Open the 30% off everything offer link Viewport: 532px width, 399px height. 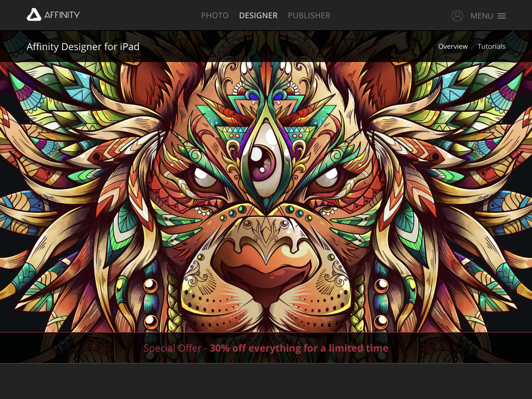pyautogui.click(x=299, y=348)
